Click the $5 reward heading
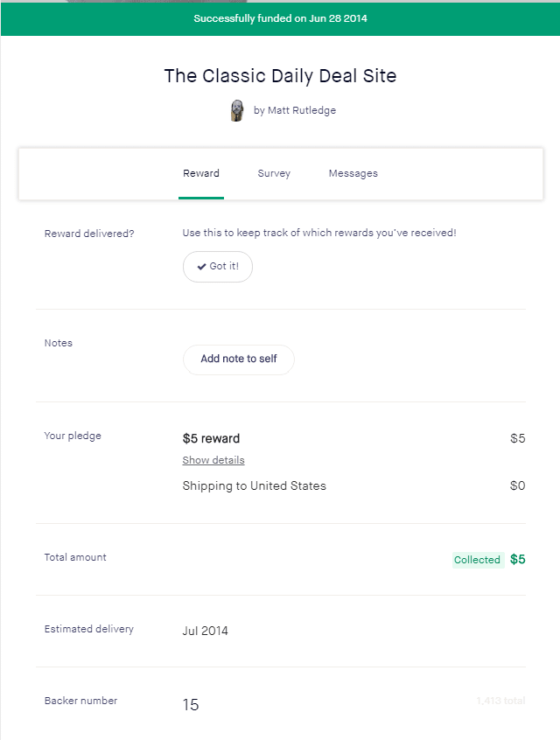This screenshot has width=560, height=740. [x=211, y=438]
